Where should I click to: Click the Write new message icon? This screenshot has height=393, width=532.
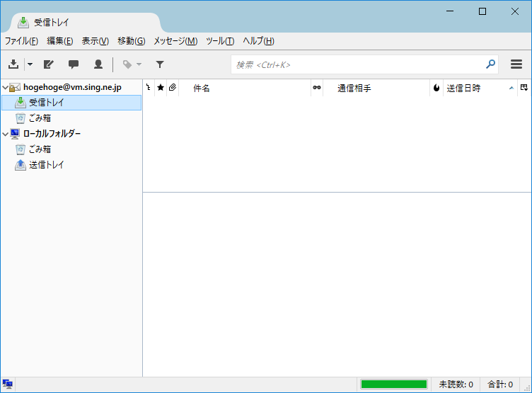point(49,64)
